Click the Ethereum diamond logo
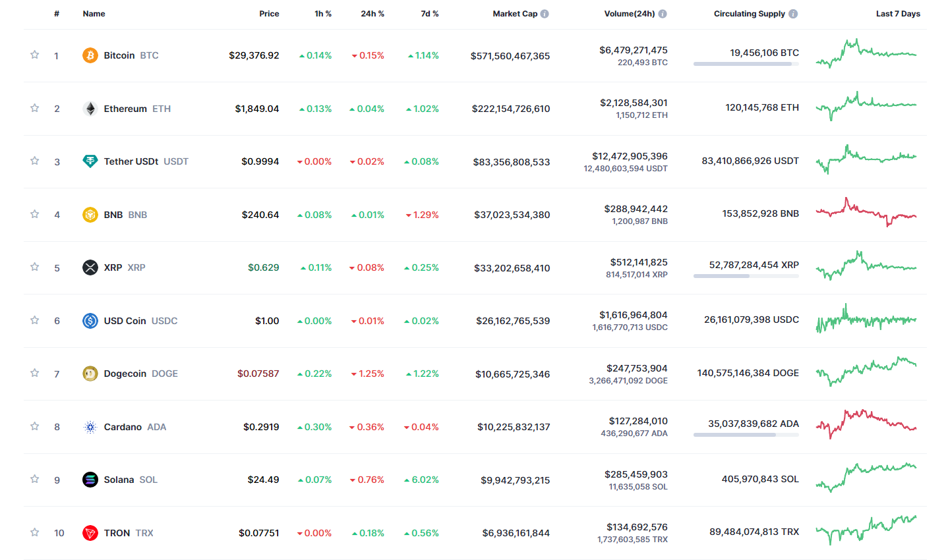The height and width of the screenshot is (560, 948). (90, 109)
